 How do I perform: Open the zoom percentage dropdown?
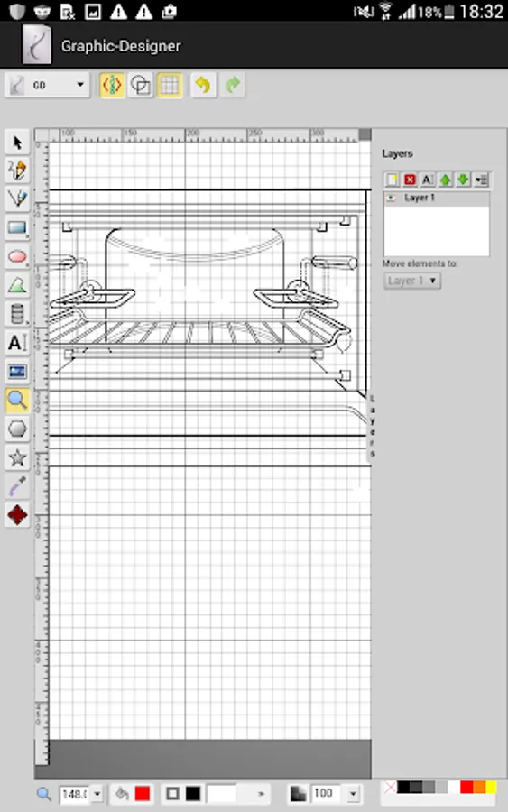coord(97,793)
